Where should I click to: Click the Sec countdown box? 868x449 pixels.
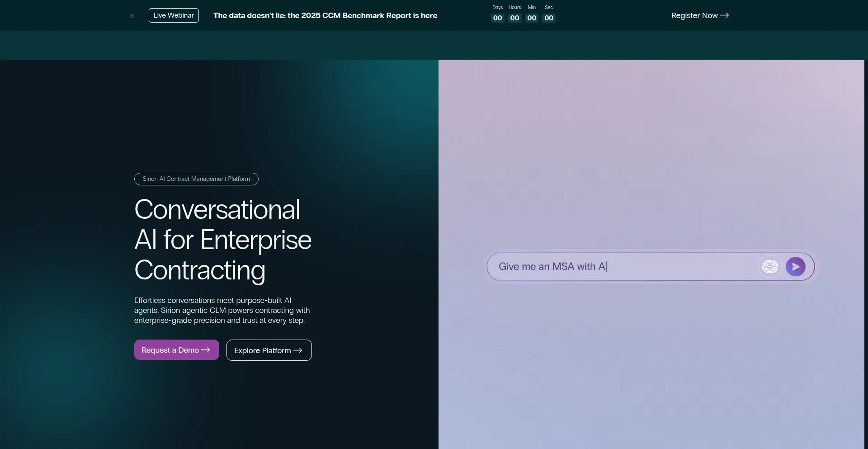click(x=549, y=18)
